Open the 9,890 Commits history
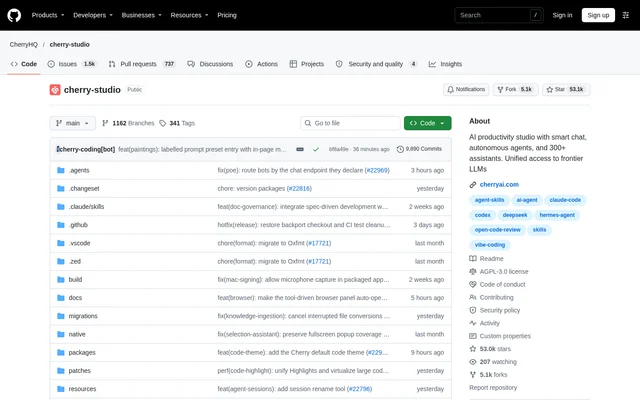 click(419, 149)
